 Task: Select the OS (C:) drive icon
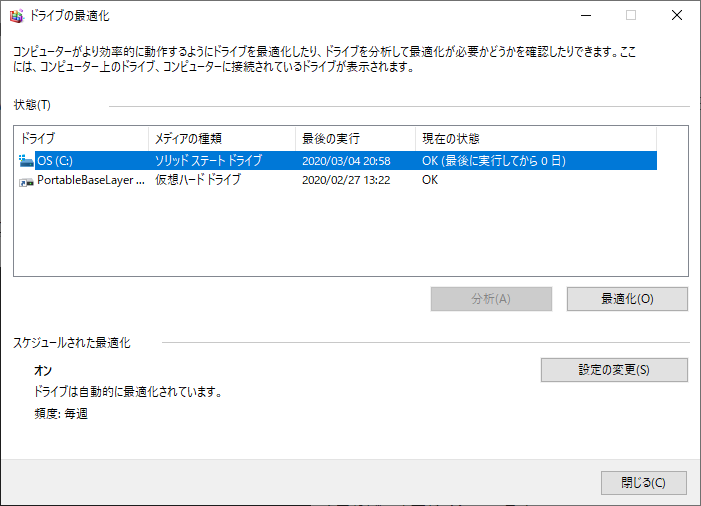tap(26, 161)
